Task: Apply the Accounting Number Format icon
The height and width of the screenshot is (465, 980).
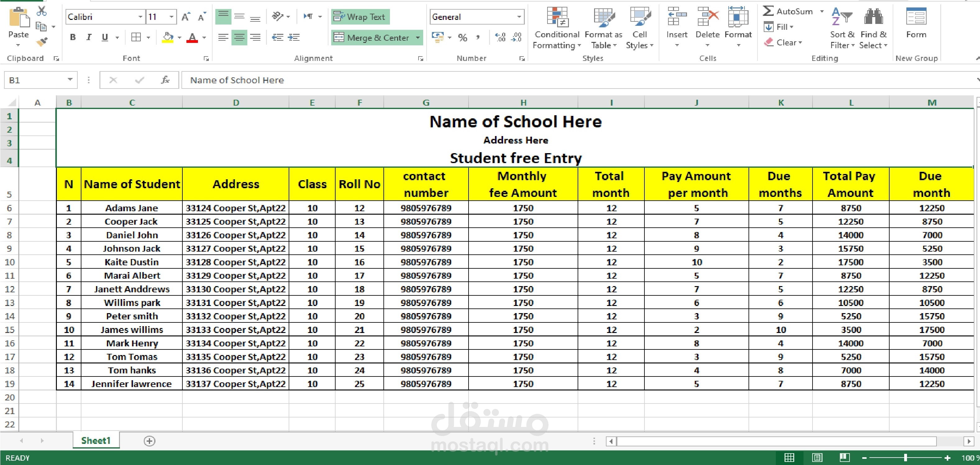Action: (438, 37)
